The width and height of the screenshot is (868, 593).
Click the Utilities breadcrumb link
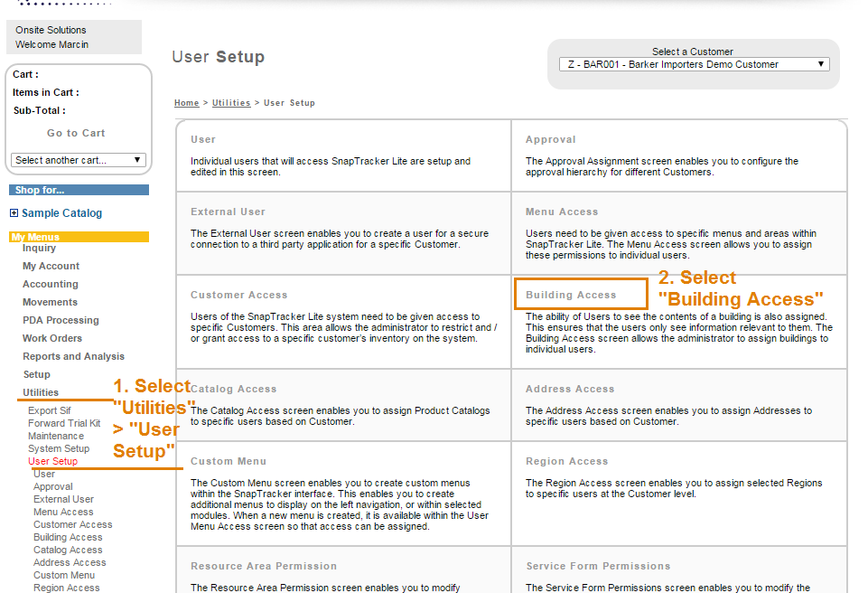pos(231,103)
